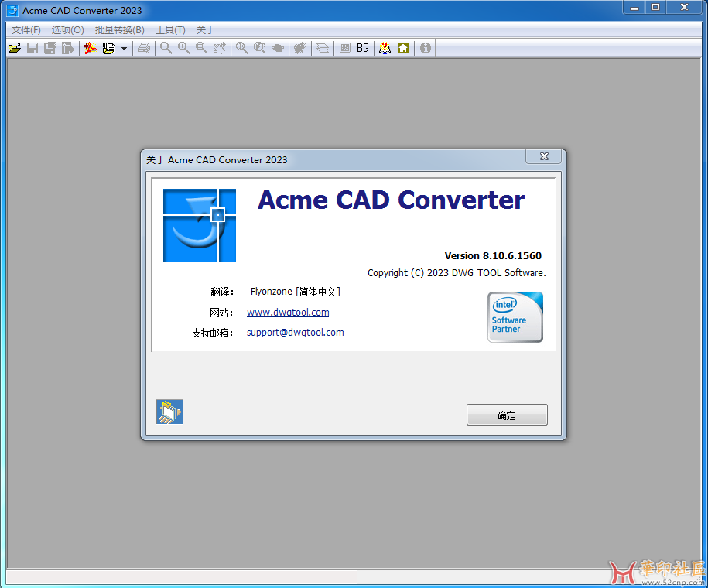Click the Pan hand toolbar icon

pos(220,48)
